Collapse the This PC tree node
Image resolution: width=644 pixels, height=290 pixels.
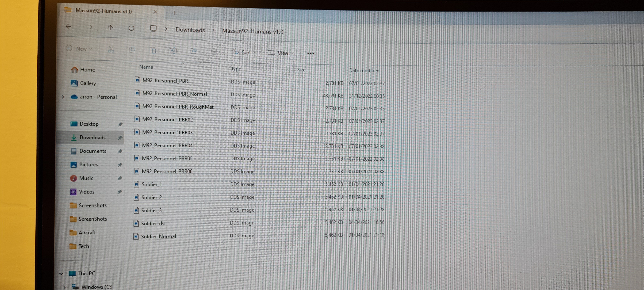tap(61, 274)
